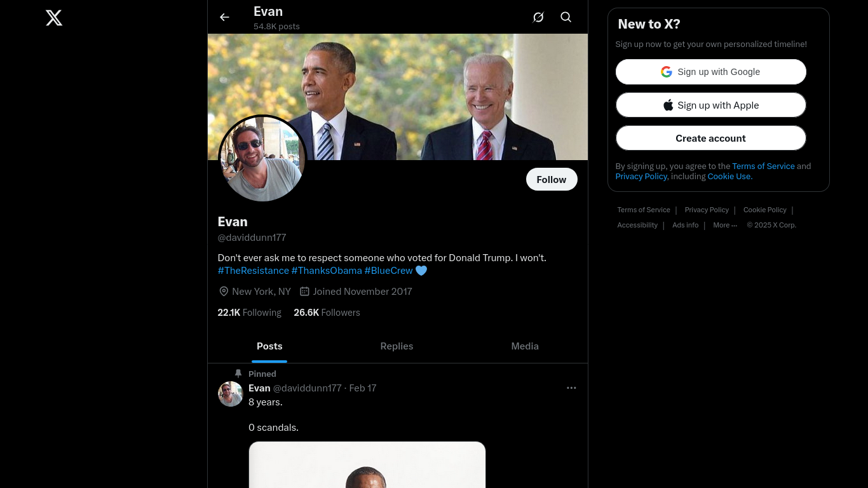Image resolution: width=868 pixels, height=488 pixels.
Task: View the 22.1K Following list
Action: coord(249,313)
